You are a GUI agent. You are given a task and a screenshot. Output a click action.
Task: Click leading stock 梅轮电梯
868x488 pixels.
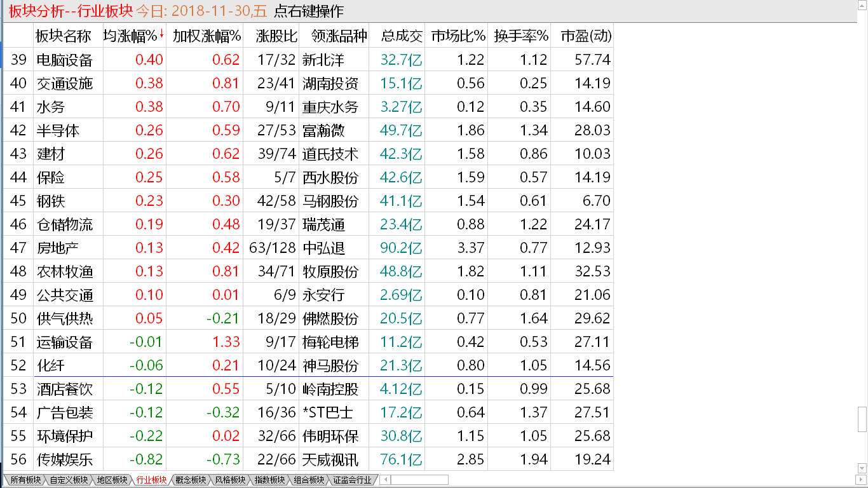pyautogui.click(x=330, y=342)
